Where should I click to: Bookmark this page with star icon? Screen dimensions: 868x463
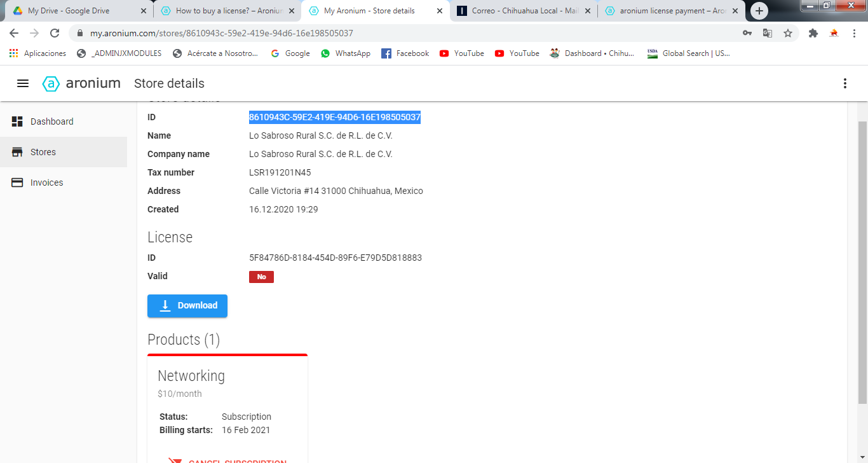(x=788, y=33)
